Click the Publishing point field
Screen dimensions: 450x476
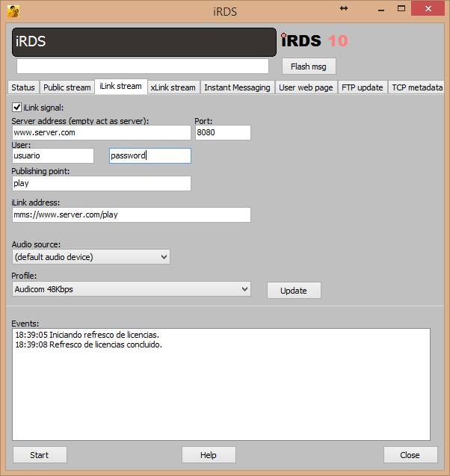(x=102, y=183)
